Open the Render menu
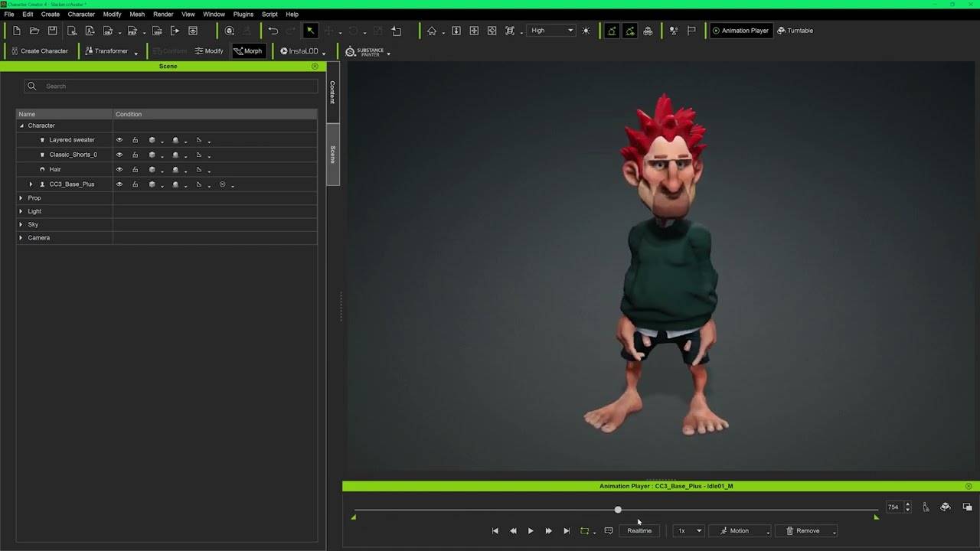This screenshot has width=980, height=551. coord(163,14)
